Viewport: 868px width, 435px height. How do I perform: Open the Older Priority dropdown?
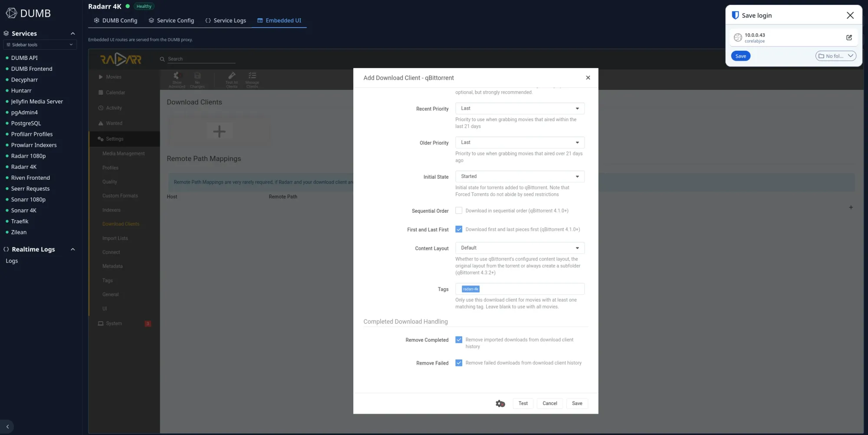(520, 142)
